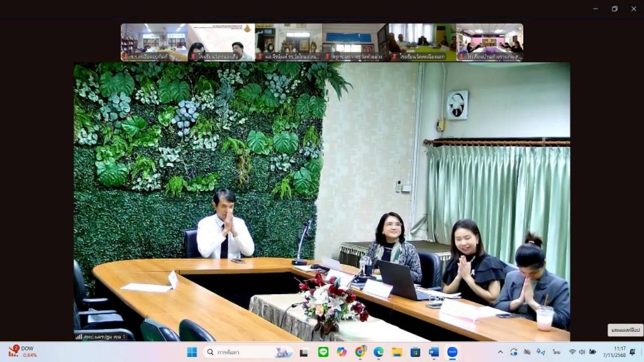Switch the input language indicator ไทย
This screenshot has width=644, height=362.
(x=557, y=352)
